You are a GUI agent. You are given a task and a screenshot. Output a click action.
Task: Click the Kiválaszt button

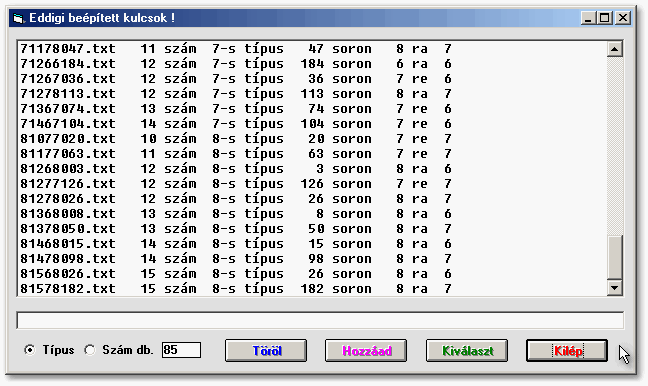(x=467, y=350)
